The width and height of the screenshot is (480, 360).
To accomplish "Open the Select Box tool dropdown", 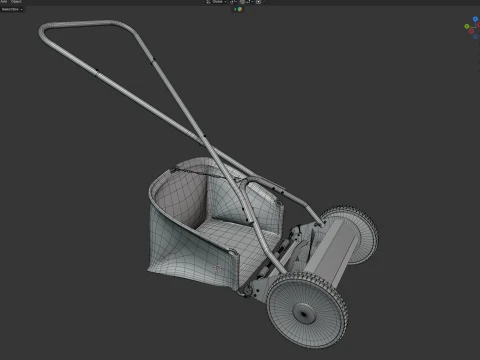I will (12, 9).
